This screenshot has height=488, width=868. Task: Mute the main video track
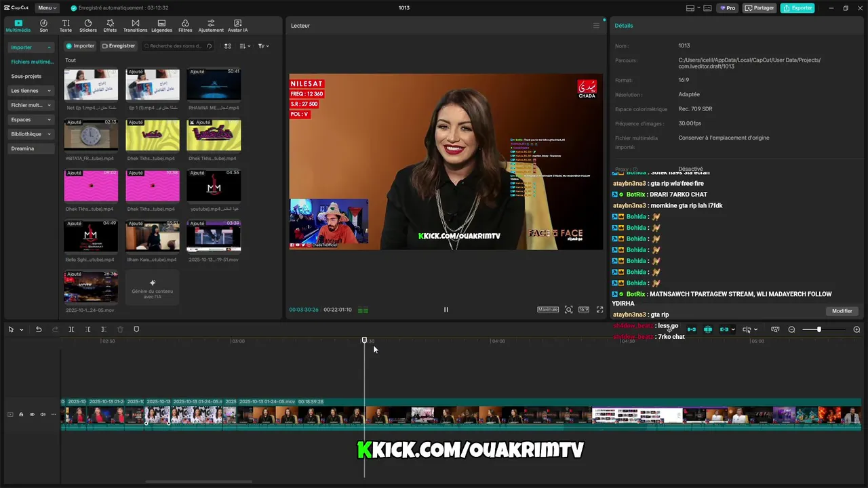(x=43, y=415)
